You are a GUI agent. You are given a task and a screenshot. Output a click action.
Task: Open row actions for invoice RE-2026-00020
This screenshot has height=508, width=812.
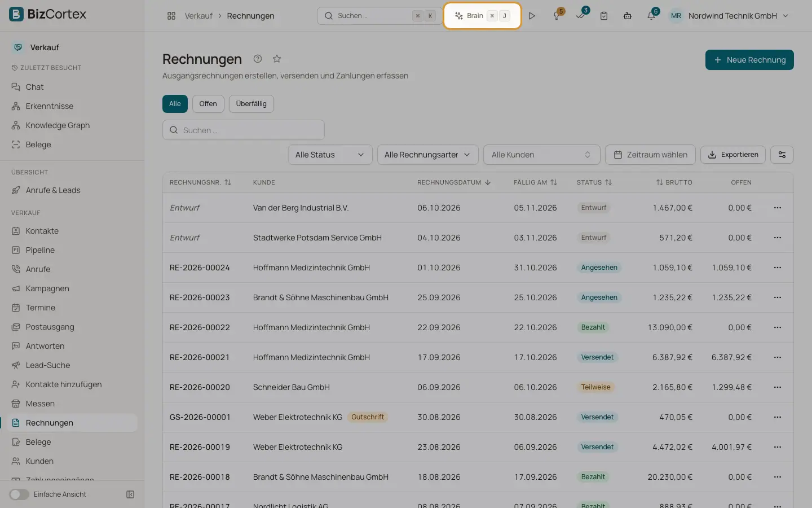pyautogui.click(x=778, y=387)
